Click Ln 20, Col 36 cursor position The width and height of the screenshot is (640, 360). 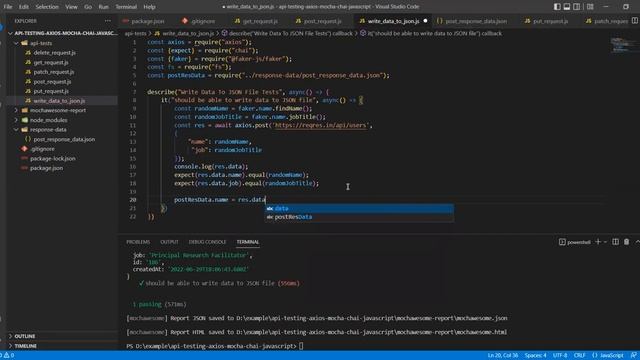[503, 356]
